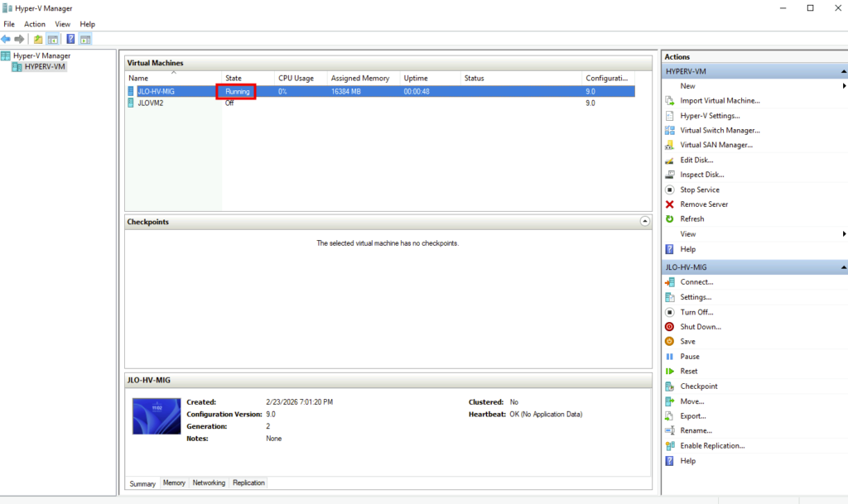Click Hyper-V Settings action
Viewport: 848px width, 504px height.
click(710, 116)
